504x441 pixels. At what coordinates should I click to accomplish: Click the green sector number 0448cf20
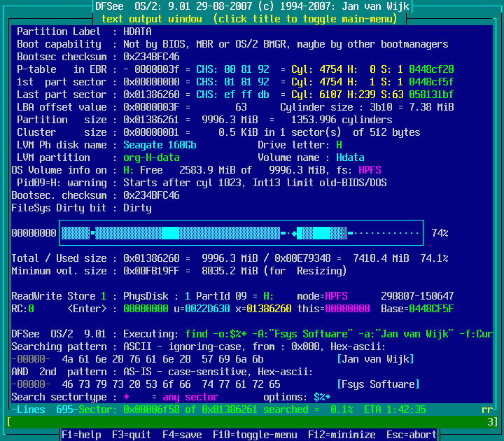[x=431, y=69]
